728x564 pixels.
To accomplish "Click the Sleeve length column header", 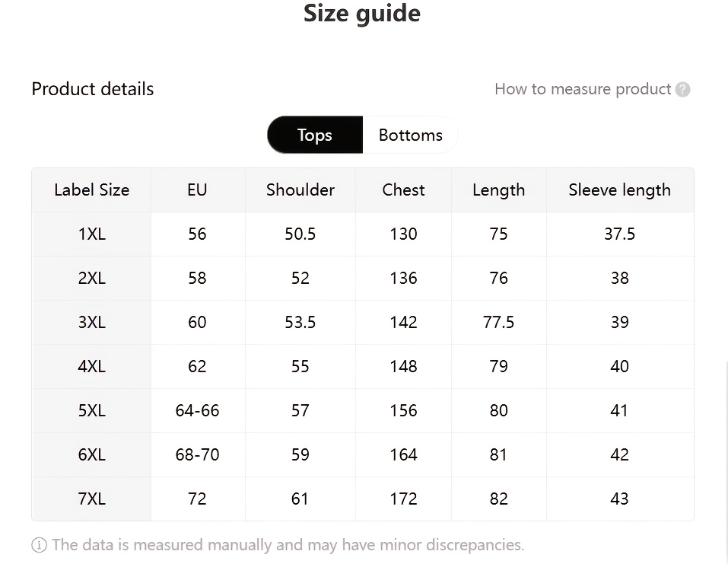I will coord(619,190).
